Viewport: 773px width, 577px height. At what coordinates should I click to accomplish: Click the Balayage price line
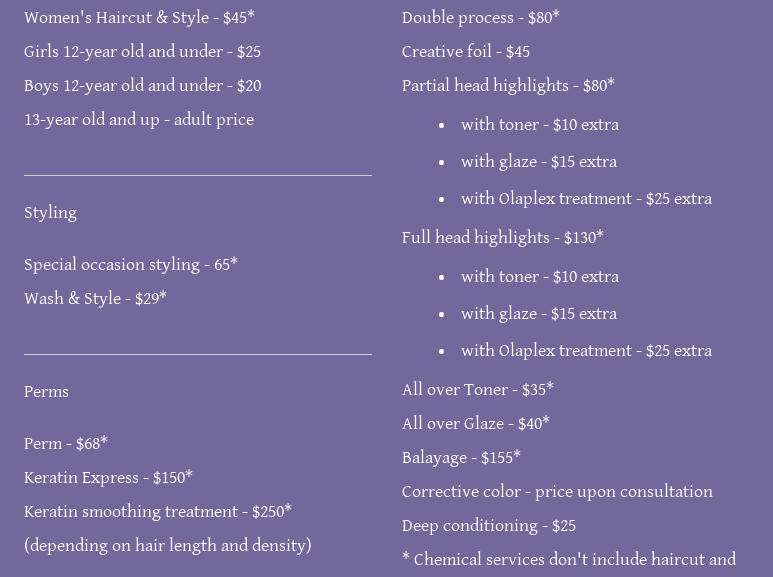coord(461,458)
